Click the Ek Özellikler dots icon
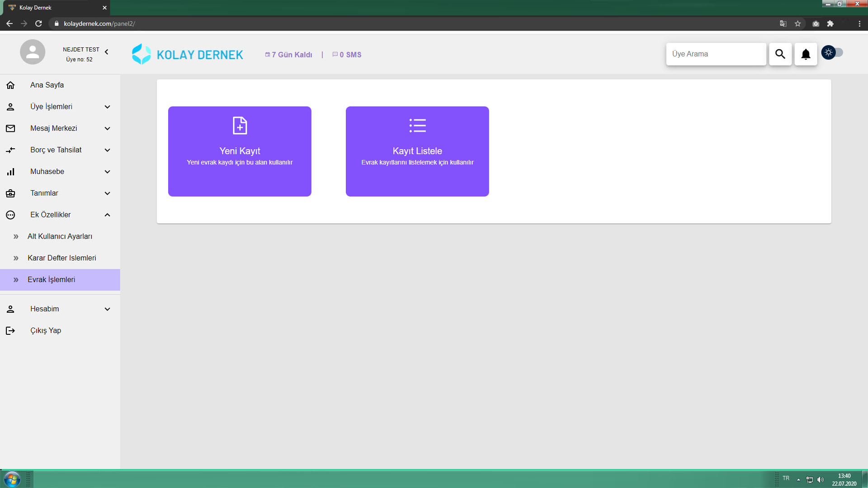The image size is (868, 488). (10, 215)
